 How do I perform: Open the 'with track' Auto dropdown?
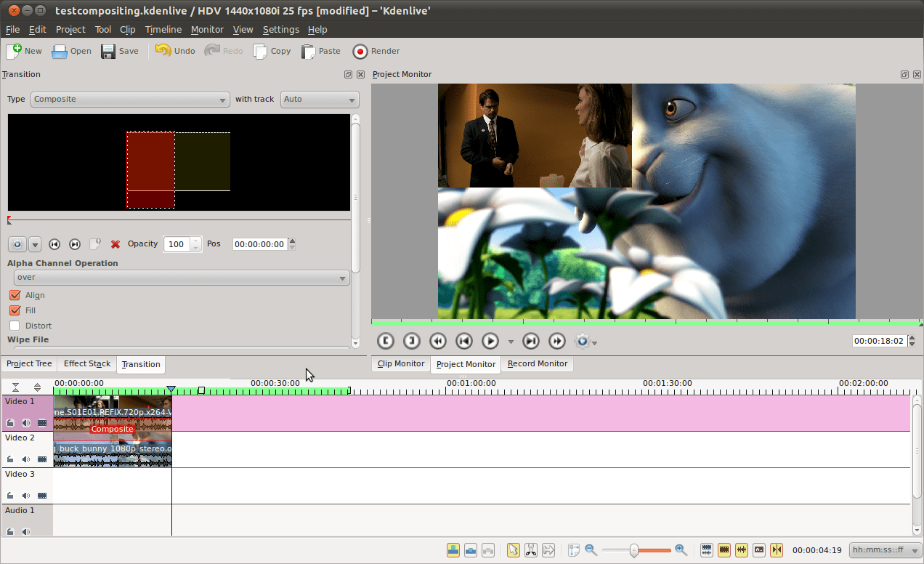coord(320,99)
